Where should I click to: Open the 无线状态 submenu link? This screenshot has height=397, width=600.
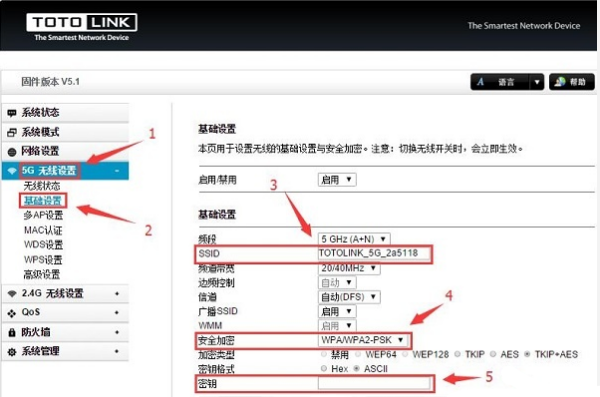click(x=42, y=186)
